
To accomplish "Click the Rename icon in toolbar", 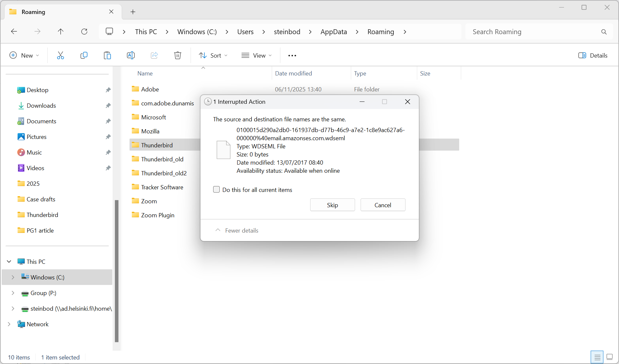I will point(131,55).
